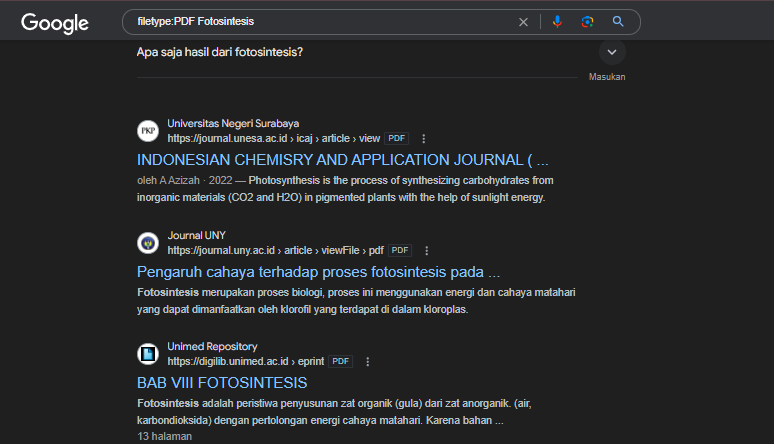Click the Google logo

55,23
